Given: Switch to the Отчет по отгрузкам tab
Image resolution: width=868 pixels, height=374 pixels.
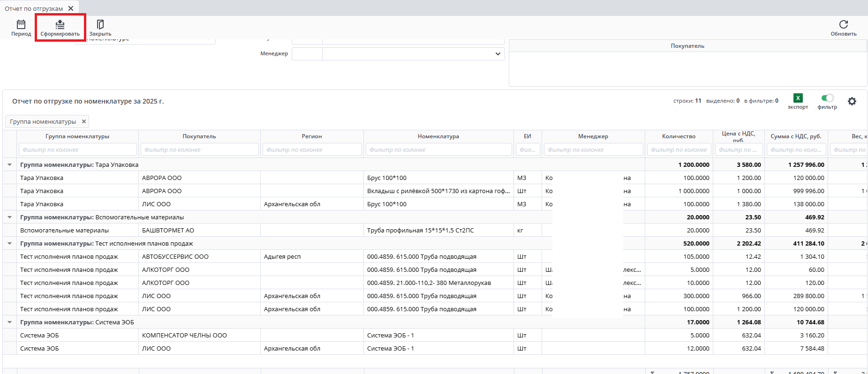Looking at the screenshot, I should click(34, 8).
